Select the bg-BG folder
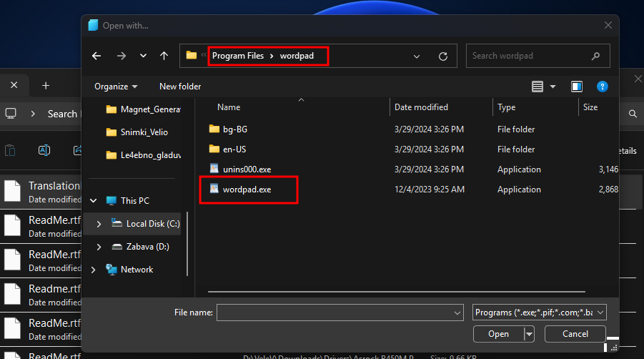Viewport: 644px width, 359px height. (x=235, y=129)
